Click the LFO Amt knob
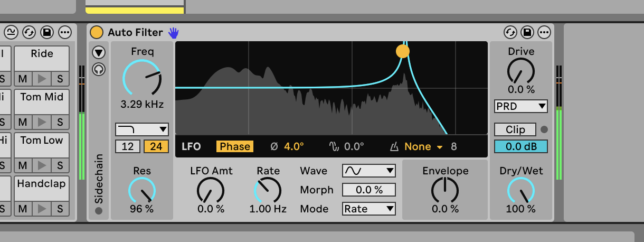The width and height of the screenshot is (644, 242). tap(211, 190)
